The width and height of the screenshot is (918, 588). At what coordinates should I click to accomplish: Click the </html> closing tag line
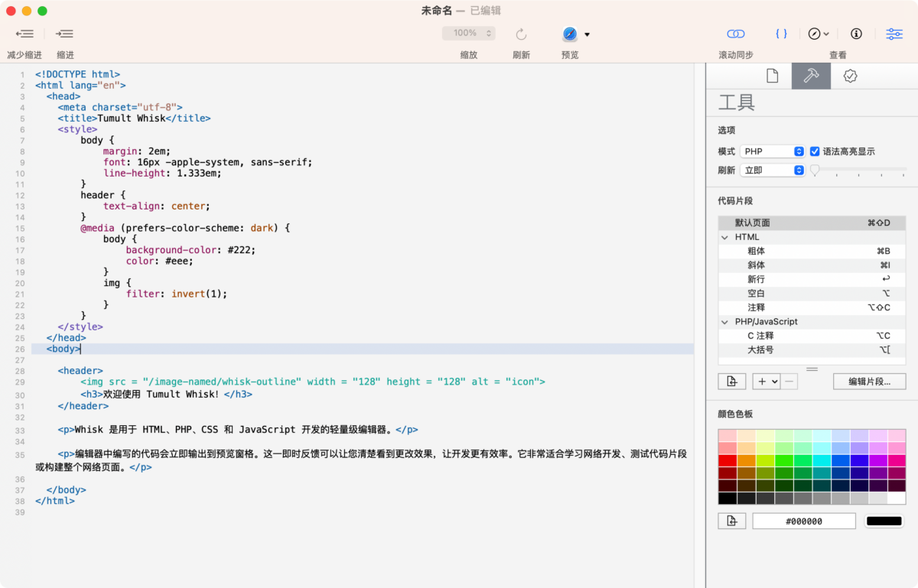[55, 501]
